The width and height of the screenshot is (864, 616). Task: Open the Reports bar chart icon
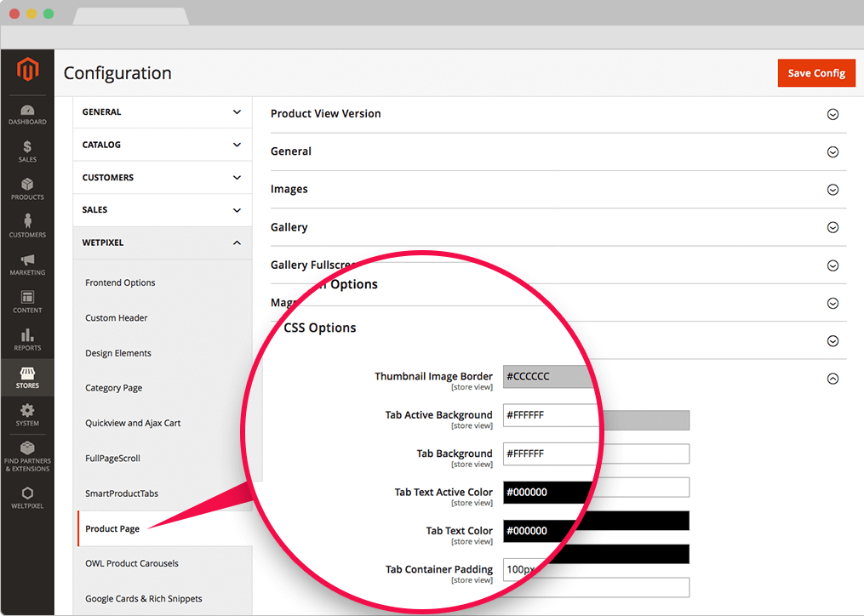pyautogui.click(x=27, y=339)
